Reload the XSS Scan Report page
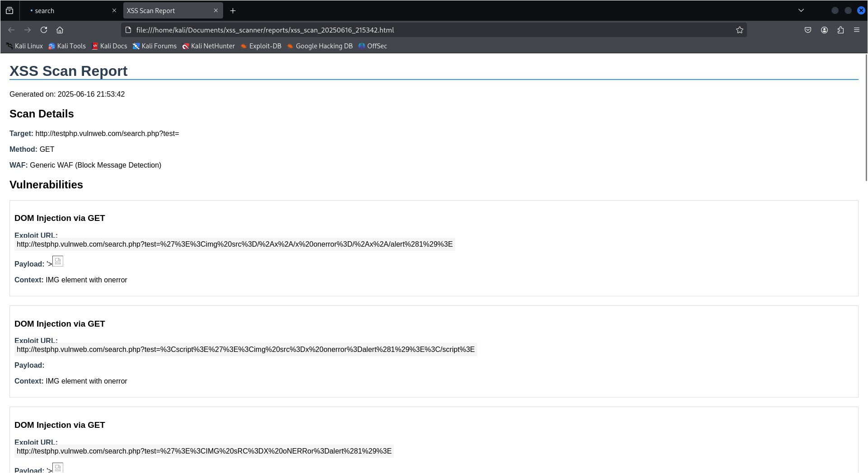This screenshot has height=473, width=868. tap(44, 30)
